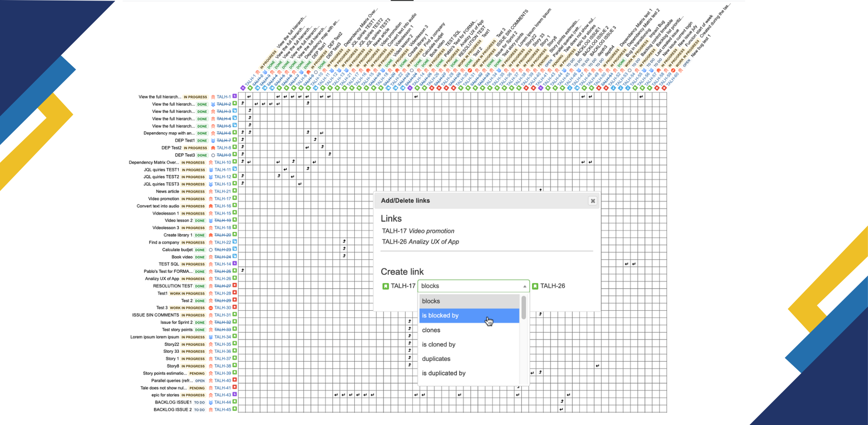Click medium priority icon of TALH-16 row

[210, 206]
